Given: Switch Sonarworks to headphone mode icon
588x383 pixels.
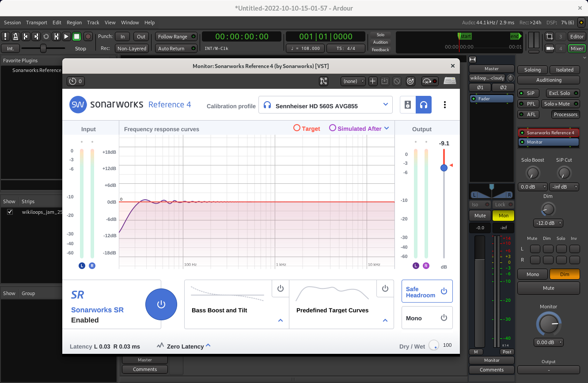Looking at the screenshot, I should coord(424,105).
